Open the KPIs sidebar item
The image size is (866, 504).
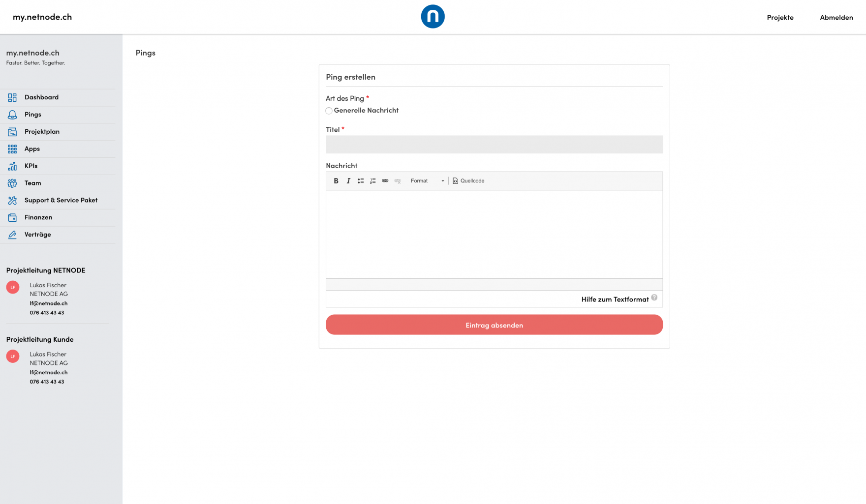(31, 166)
